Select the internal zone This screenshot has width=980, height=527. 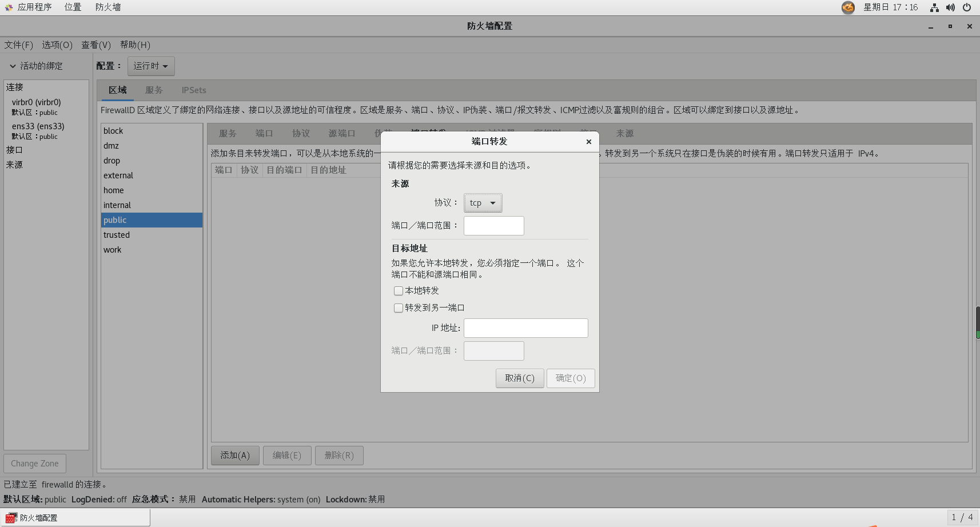tap(152, 205)
